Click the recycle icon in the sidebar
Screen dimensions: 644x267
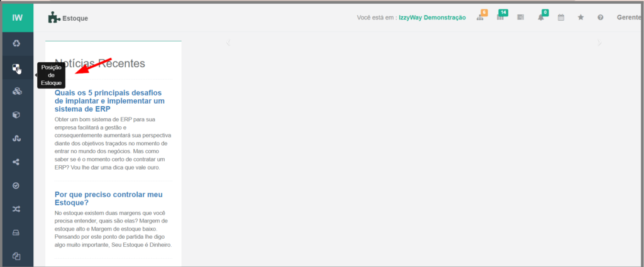pyautogui.click(x=17, y=43)
